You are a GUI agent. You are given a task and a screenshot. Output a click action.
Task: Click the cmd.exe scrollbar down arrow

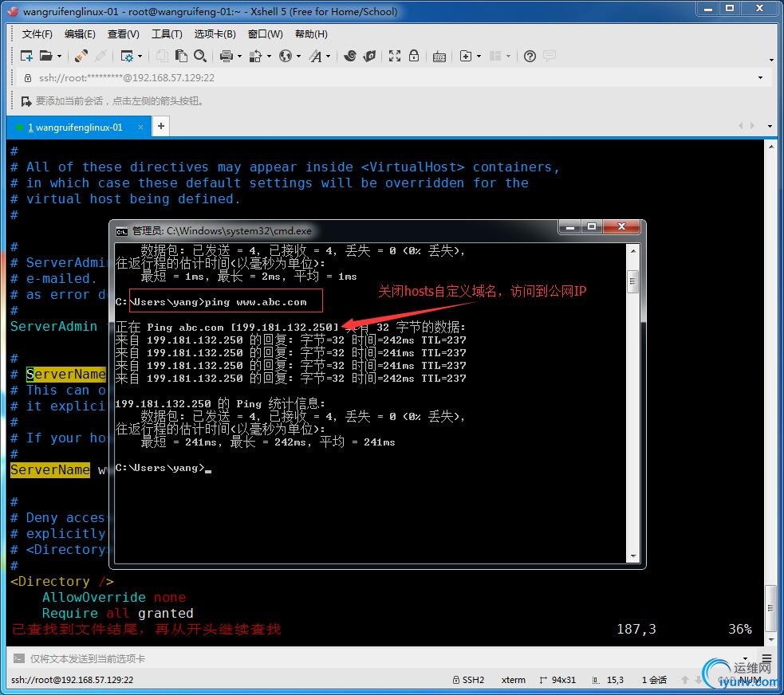coord(633,556)
